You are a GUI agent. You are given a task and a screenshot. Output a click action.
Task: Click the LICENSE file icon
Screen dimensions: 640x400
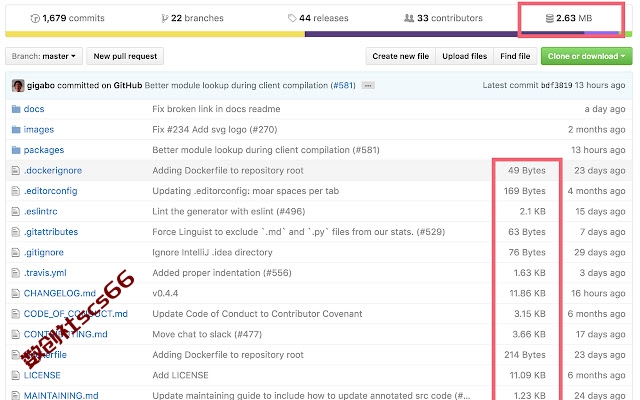coord(16,375)
